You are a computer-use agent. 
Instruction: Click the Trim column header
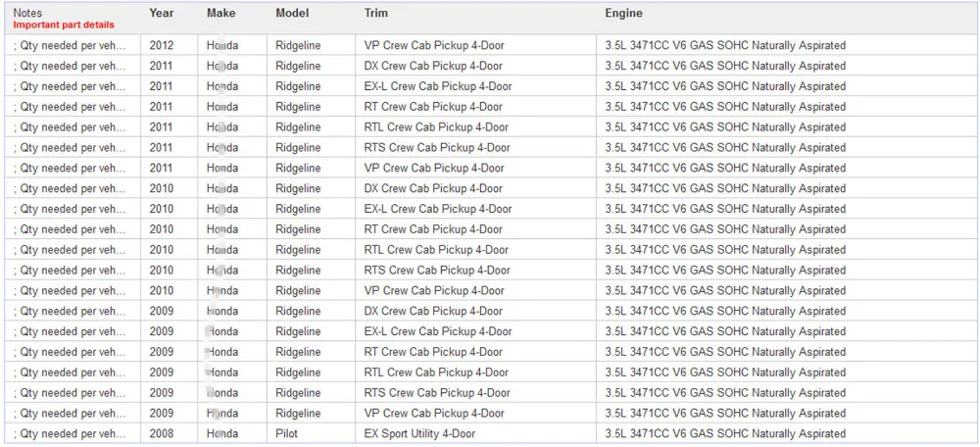pos(375,13)
